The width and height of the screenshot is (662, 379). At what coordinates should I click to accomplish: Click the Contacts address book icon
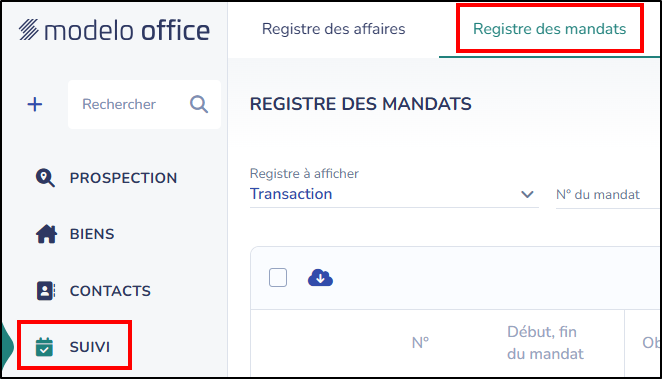46,291
